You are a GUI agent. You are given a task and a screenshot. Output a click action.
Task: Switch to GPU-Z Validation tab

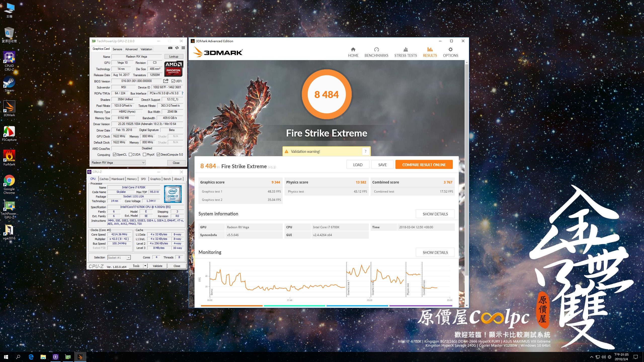coord(146,49)
